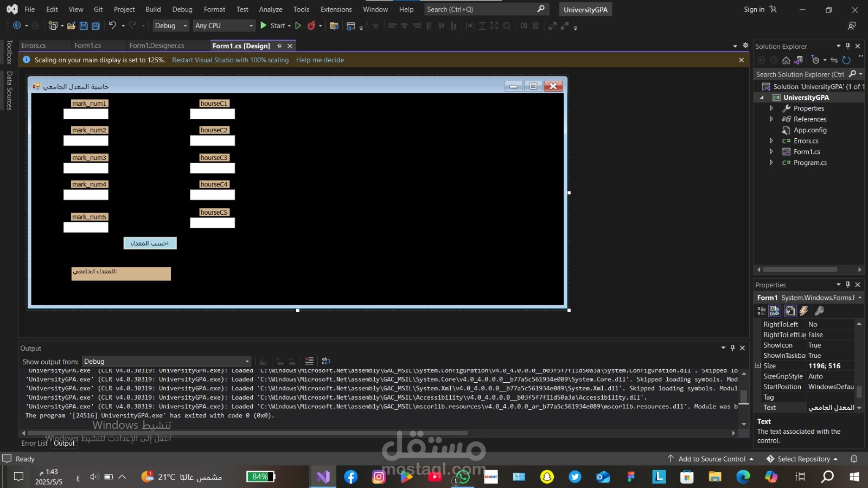868x488 pixels.
Task: Click the Windows Start button
Action: tap(854, 477)
